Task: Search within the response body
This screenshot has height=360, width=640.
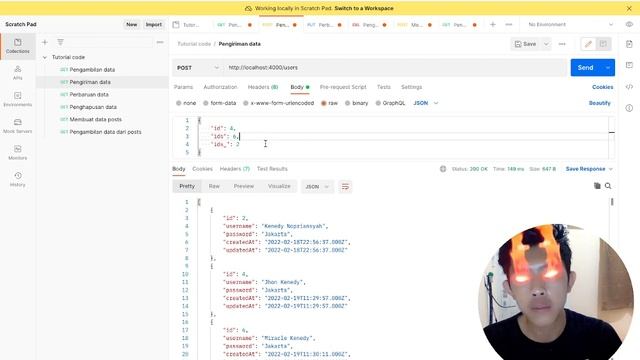Action: (608, 186)
